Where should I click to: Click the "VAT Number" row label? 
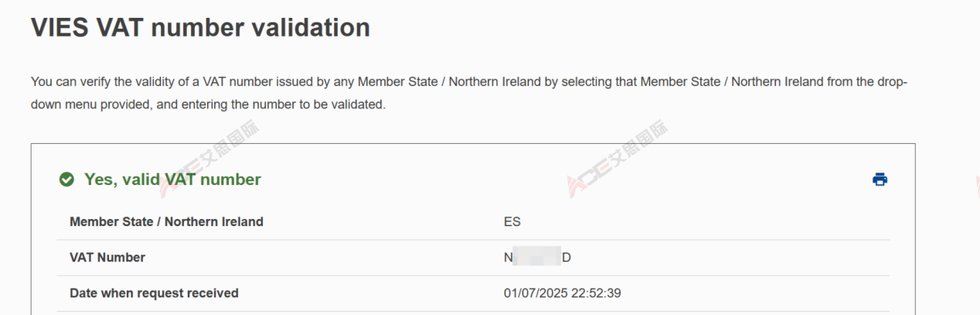pyautogui.click(x=107, y=258)
